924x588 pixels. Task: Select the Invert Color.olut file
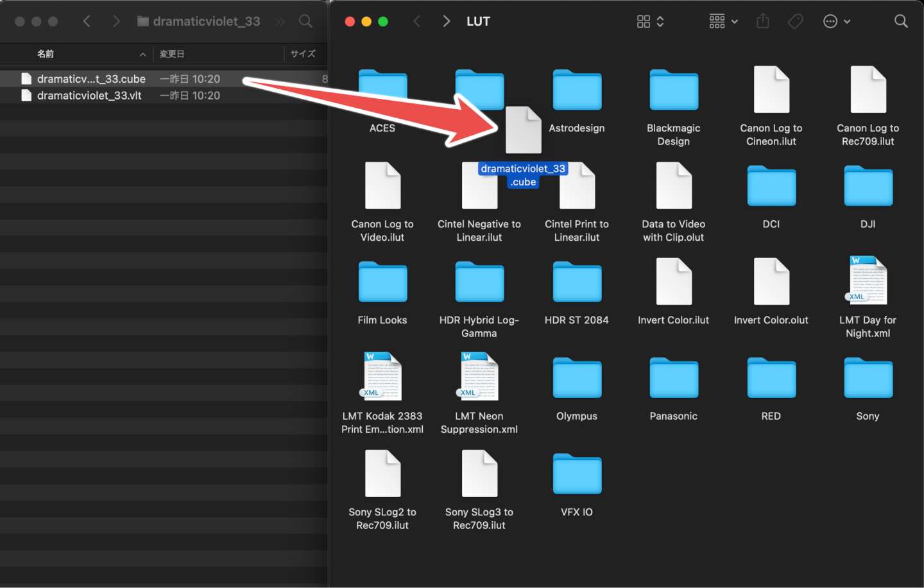click(771, 281)
